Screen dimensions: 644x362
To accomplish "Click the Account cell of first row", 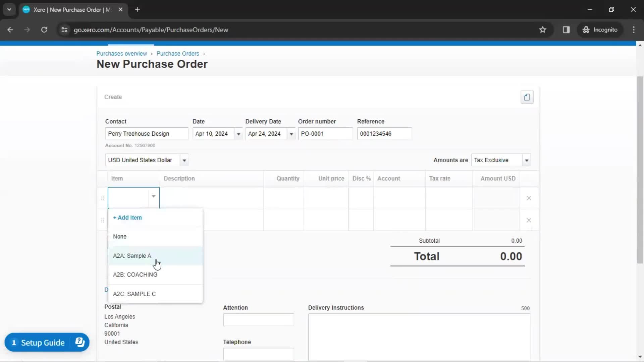I will click(x=399, y=198).
